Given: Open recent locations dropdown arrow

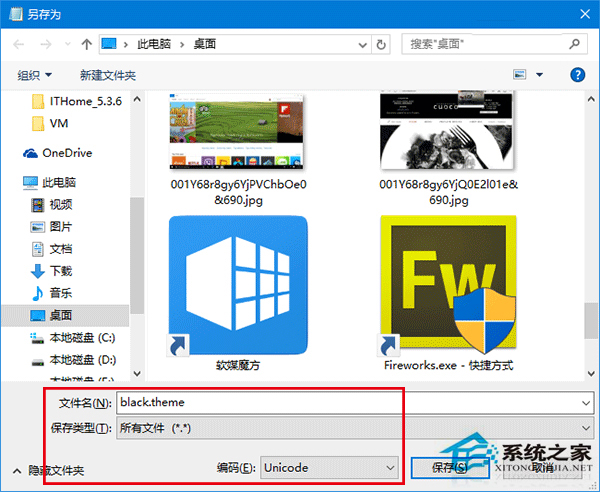Looking at the screenshot, I should tap(68, 44).
